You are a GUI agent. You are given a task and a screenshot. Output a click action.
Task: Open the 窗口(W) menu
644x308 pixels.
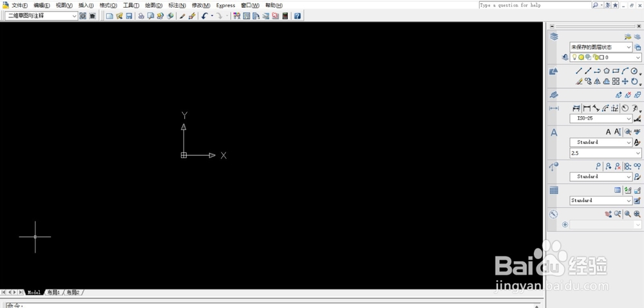click(250, 5)
